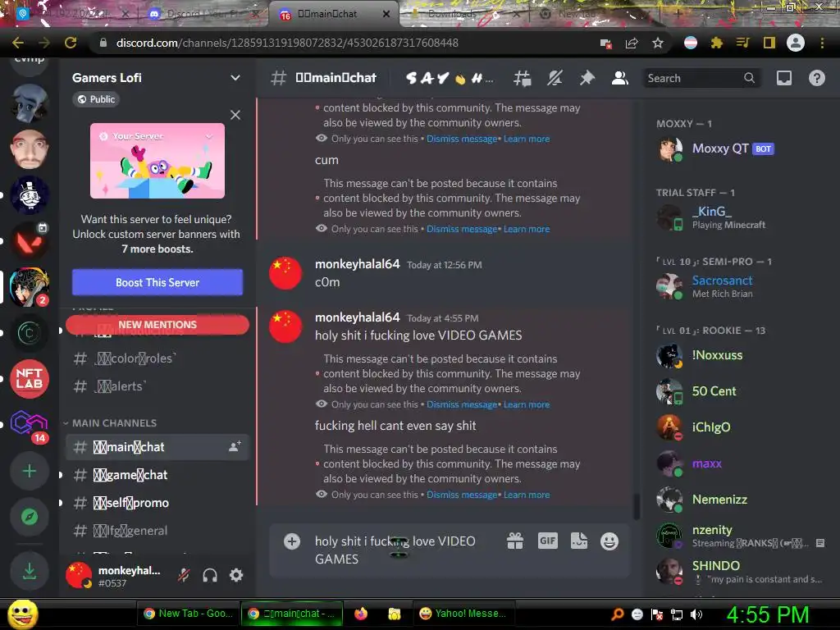The height and width of the screenshot is (630, 840).
Task: Toggle the member list icon
Action: pyautogui.click(x=620, y=78)
